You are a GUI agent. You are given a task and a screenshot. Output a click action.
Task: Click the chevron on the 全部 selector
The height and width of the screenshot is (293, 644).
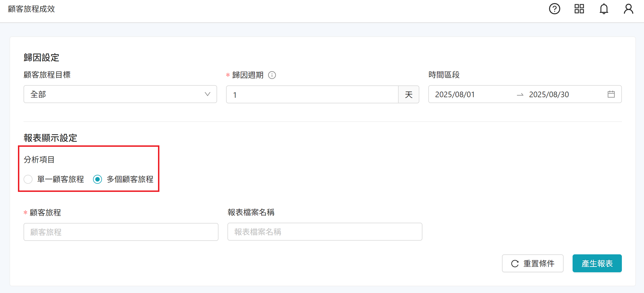pos(207,94)
